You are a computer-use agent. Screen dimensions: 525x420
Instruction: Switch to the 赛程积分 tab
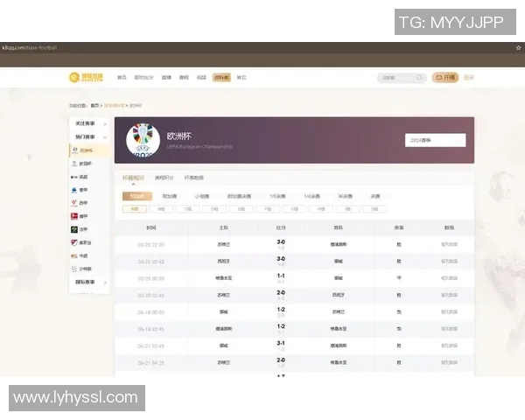click(x=164, y=178)
